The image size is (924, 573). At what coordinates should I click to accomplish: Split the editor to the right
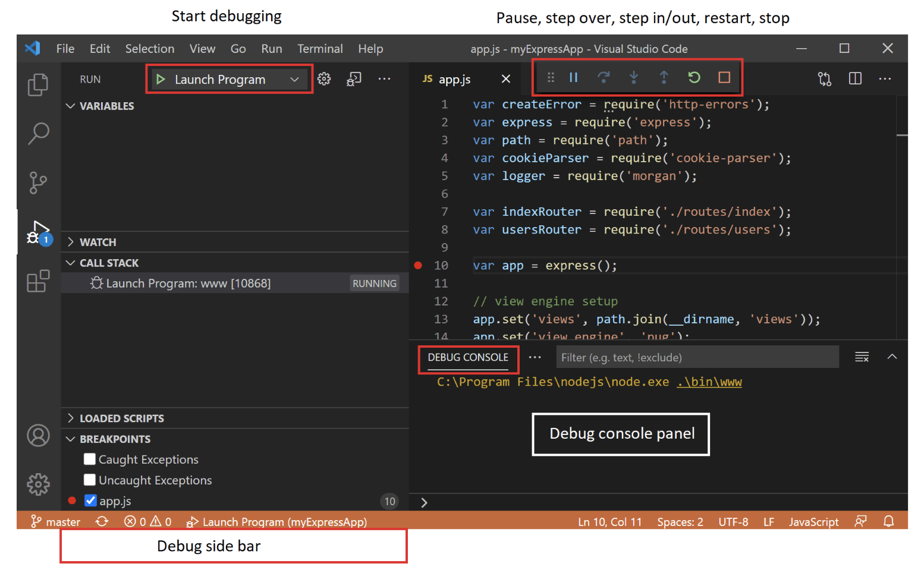coord(855,78)
